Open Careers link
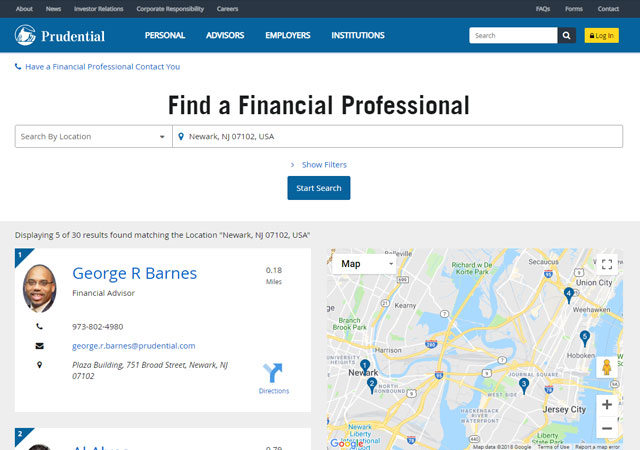 [x=227, y=9]
